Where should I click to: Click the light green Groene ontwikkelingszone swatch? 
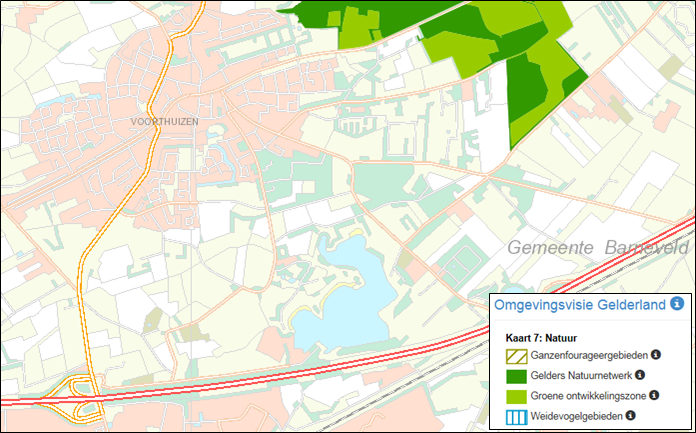pos(517,397)
